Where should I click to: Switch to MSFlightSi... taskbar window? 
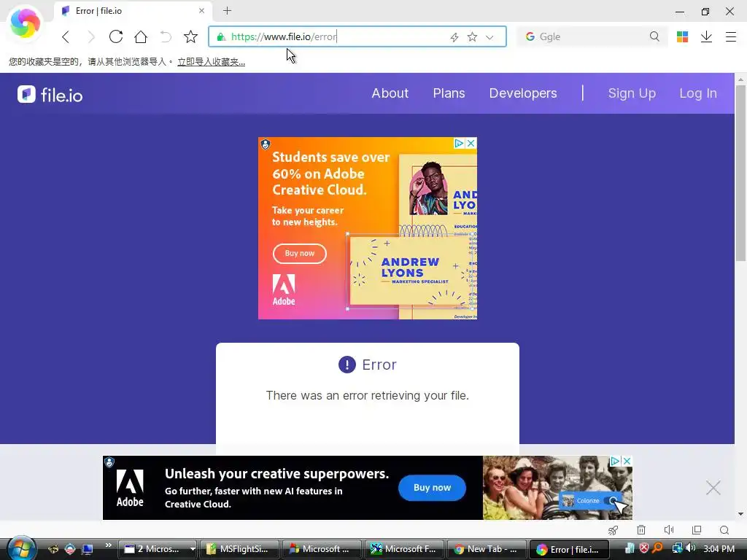tap(239, 549)
